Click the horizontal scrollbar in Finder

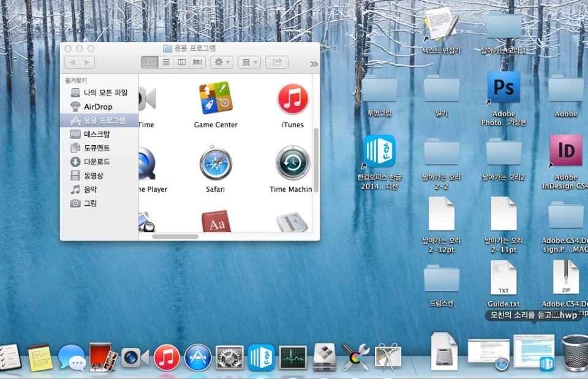point(175,236)
